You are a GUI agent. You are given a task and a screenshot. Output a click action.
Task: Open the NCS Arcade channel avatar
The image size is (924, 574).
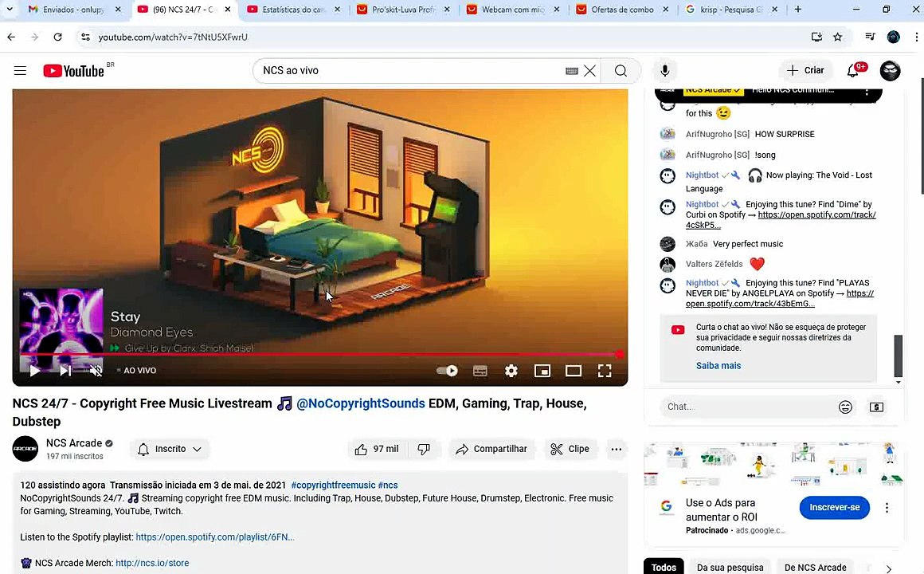(25, 448)
